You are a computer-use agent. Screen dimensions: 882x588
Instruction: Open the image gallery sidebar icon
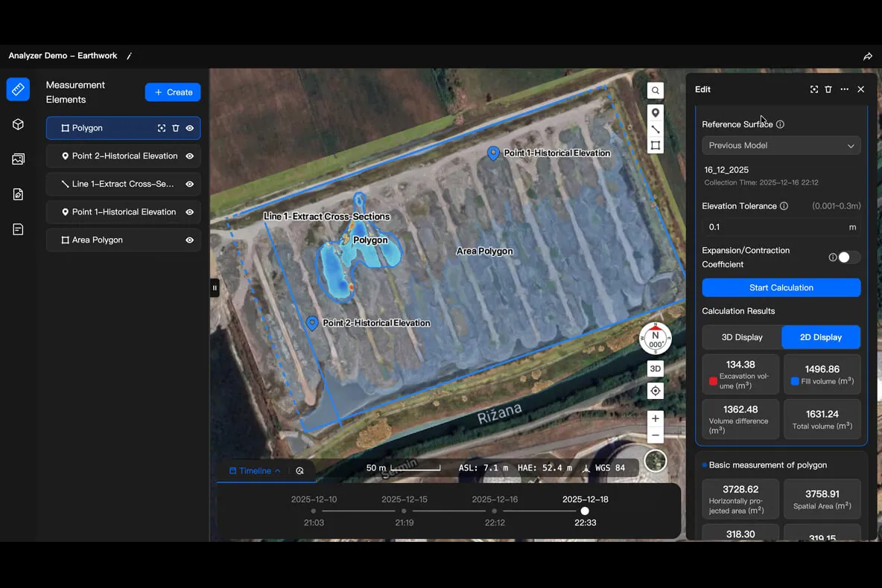pyautogui.click(x=18, y=159)
